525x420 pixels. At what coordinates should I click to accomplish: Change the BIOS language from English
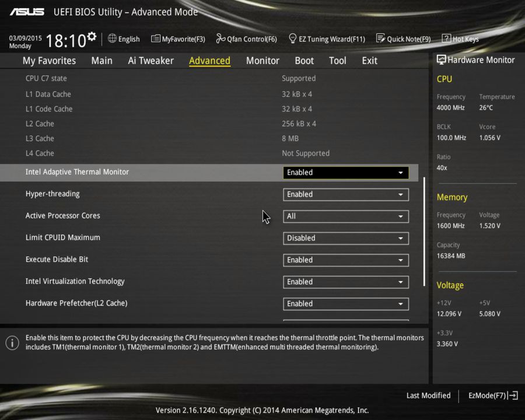[124, 38]
